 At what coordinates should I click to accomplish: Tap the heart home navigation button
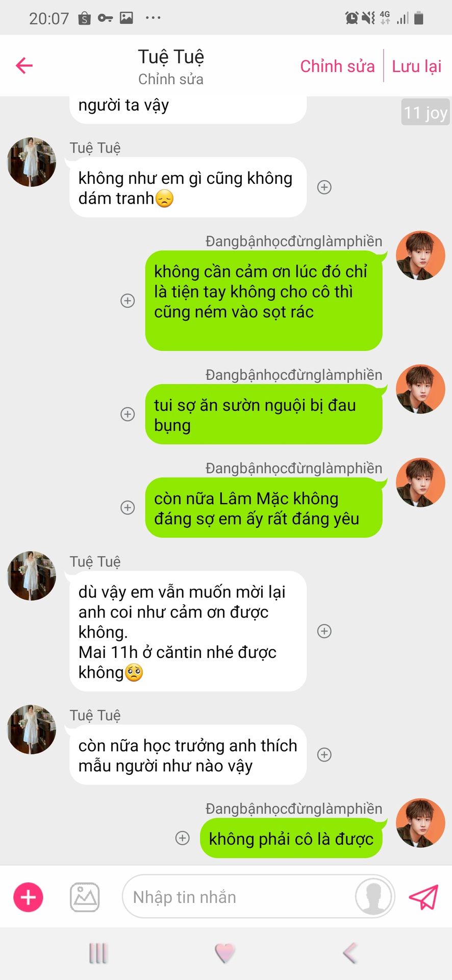pos(225,953)
